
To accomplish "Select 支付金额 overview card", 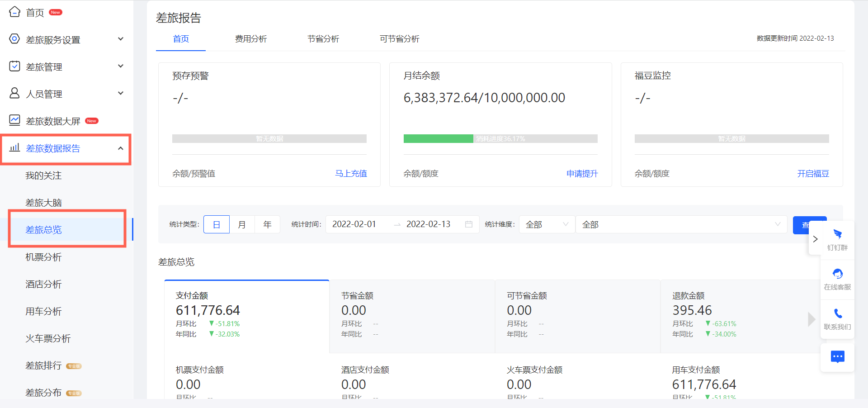I will [x=247, y=316].
